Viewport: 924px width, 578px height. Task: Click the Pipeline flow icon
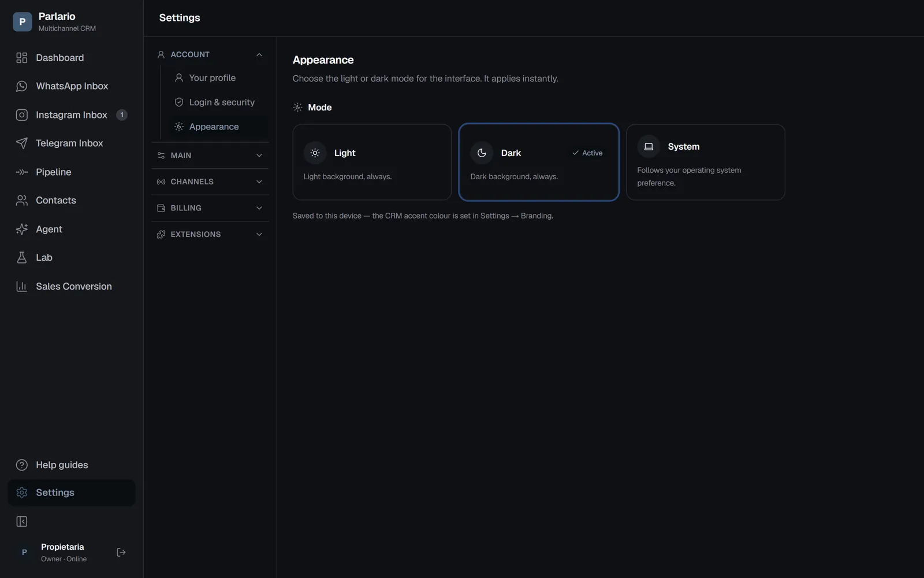[22, 172]
